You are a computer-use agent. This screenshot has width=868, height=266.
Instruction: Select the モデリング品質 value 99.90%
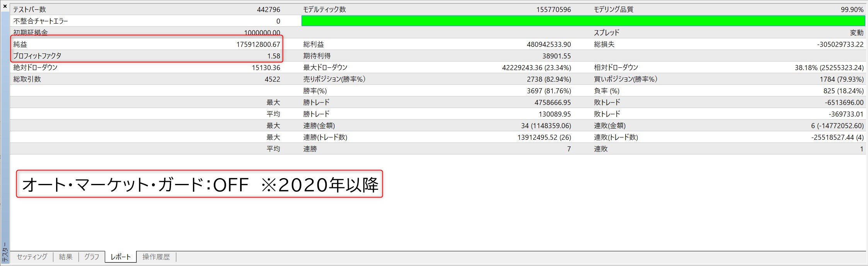pyautogui.click(x=852, y=10)
